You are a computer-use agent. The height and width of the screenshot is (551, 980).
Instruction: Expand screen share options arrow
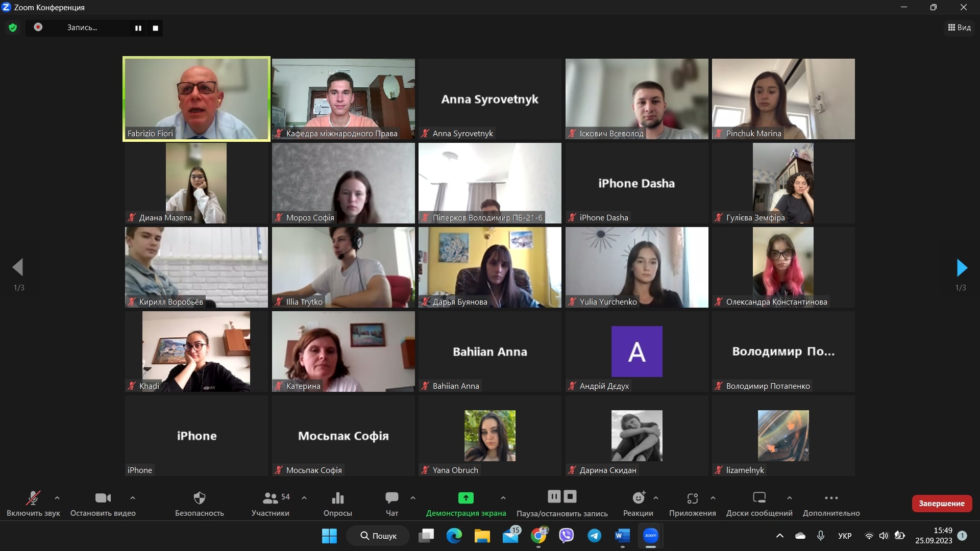pos(503,497)
